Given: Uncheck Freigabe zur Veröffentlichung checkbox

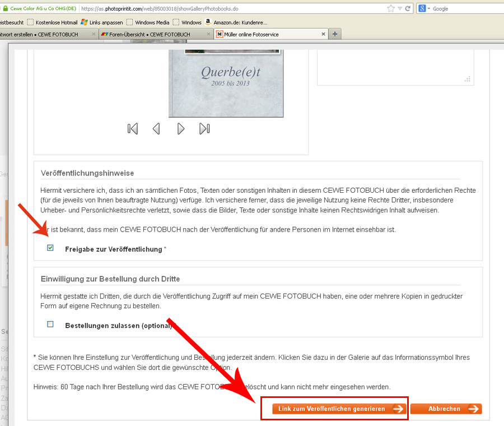Looking at the screenshot, I should pos(50,248).
